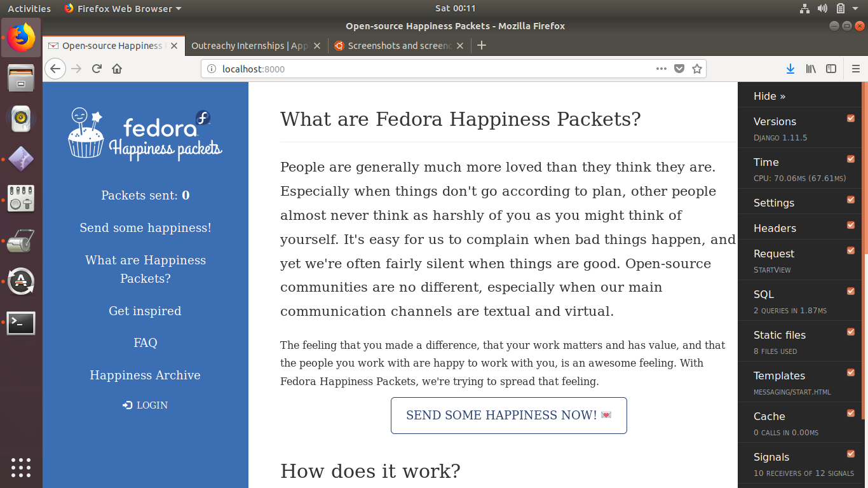Open the Time debug panel

pyautogui.click(x=766, y=162)
